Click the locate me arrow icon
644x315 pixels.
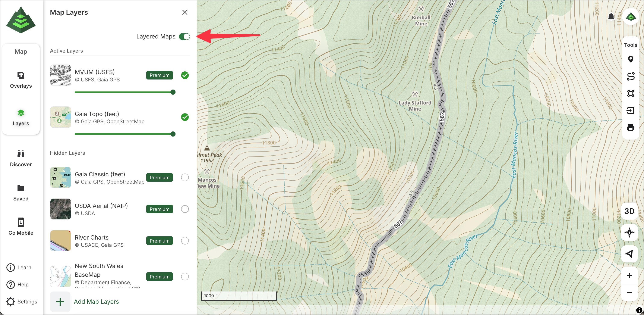pyautogui.click(x=629, y=254)
